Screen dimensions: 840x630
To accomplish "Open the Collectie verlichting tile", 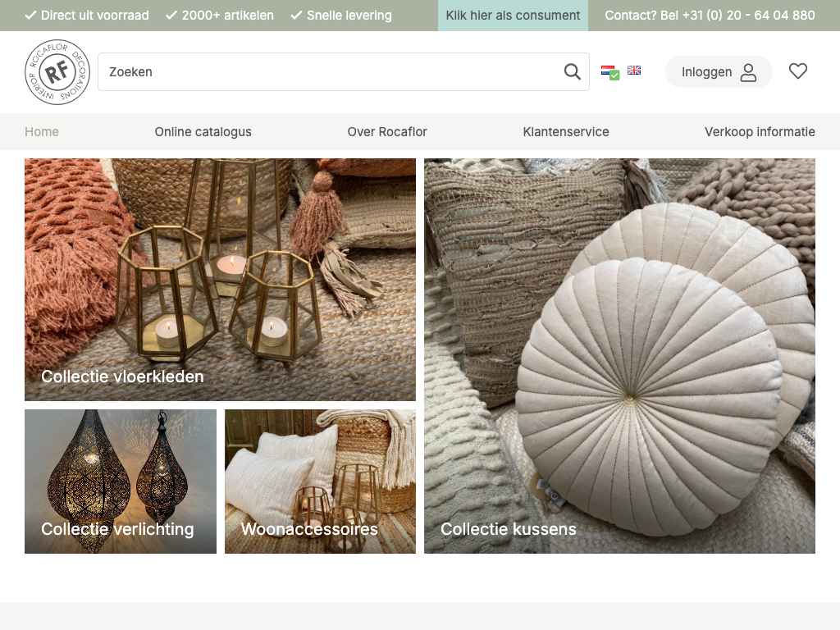I will tap(121, 482).
